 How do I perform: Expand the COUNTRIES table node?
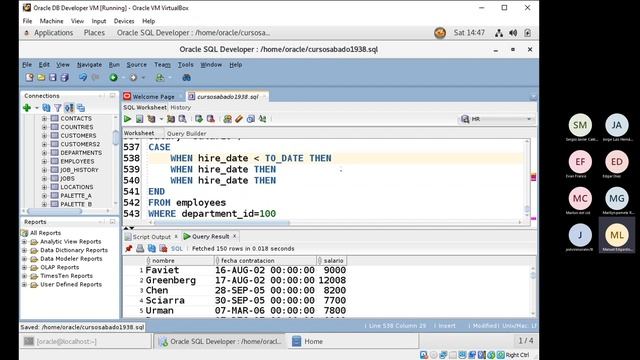(44, 127)
